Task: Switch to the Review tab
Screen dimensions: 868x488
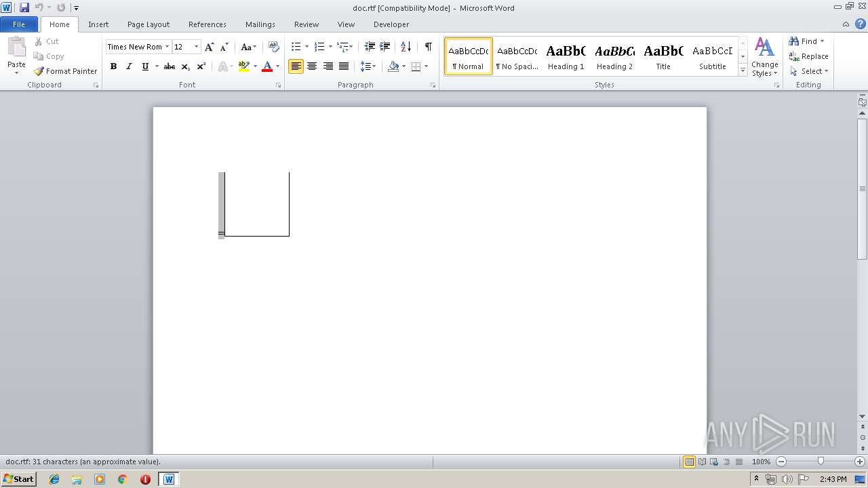Action: [307, 24]
